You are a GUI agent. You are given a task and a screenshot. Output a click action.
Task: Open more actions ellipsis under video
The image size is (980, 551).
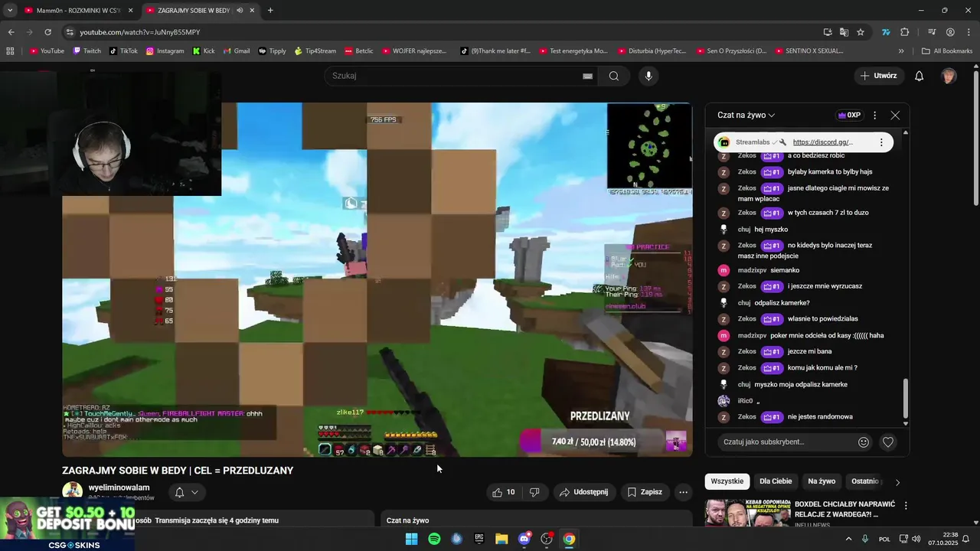coord(684,492)
